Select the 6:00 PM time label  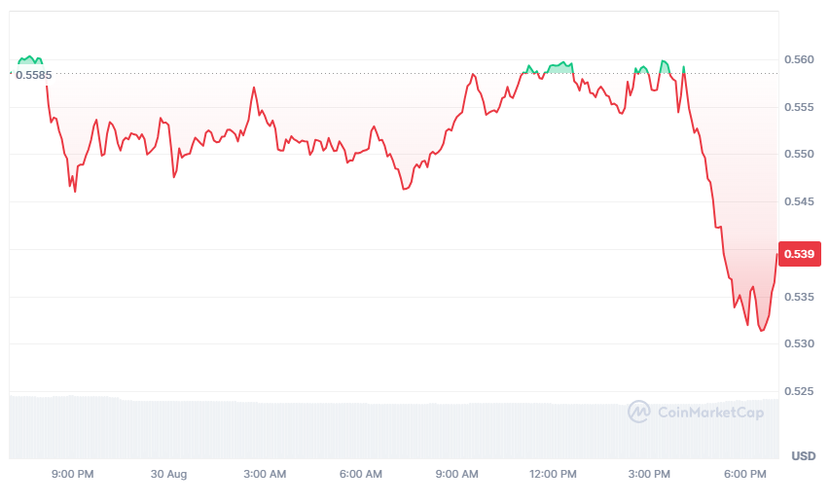[745, 474]
